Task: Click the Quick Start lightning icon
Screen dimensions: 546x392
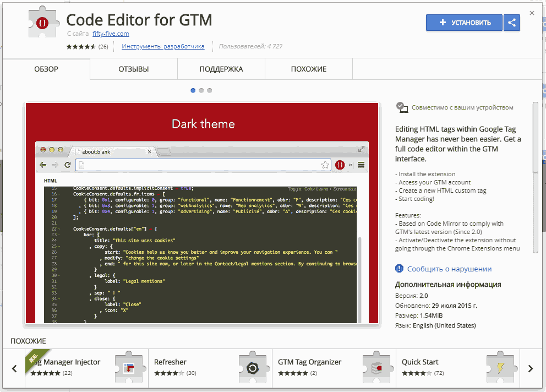Action: point(500,368)
